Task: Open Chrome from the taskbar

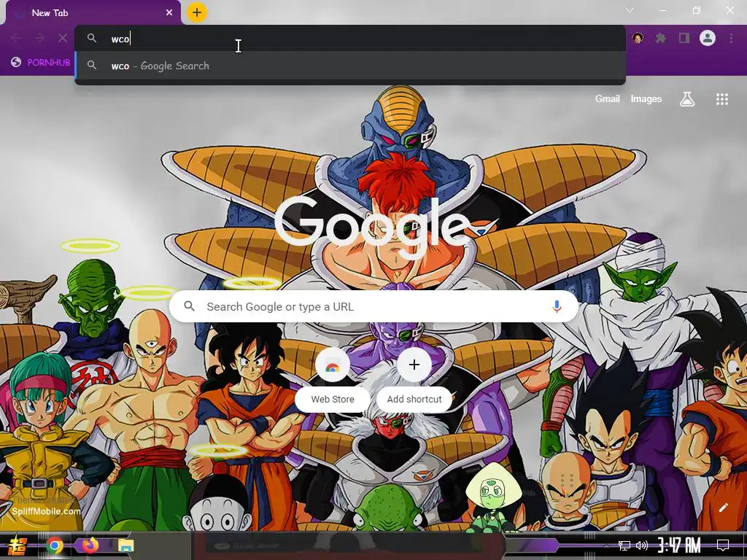Action: (x=55, y=545)
